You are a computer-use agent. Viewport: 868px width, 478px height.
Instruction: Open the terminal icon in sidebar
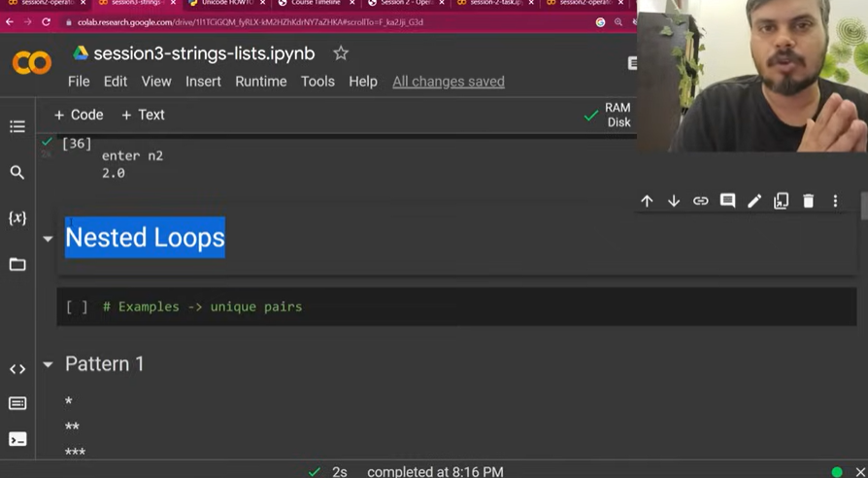17,439
